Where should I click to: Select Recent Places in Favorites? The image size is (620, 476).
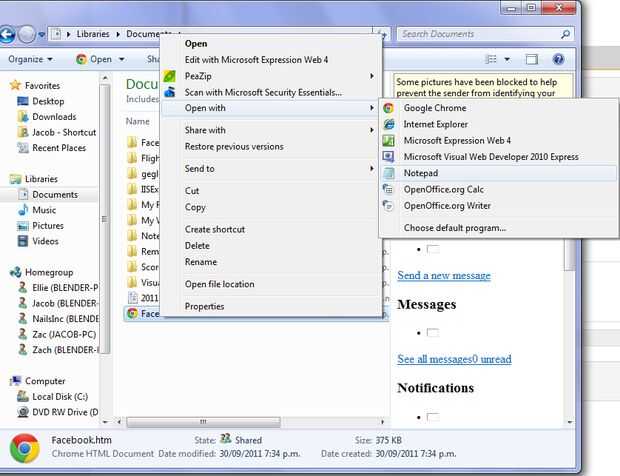[59, 148]
